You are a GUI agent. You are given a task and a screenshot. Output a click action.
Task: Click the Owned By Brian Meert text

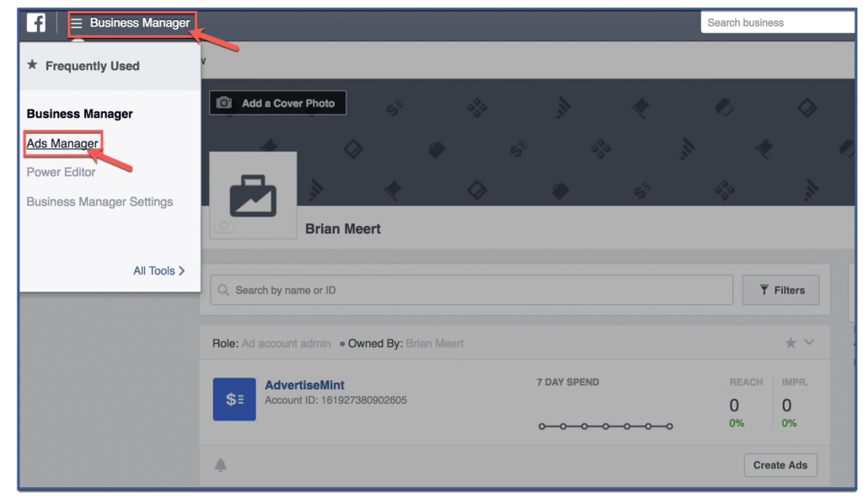click(405, 343)
